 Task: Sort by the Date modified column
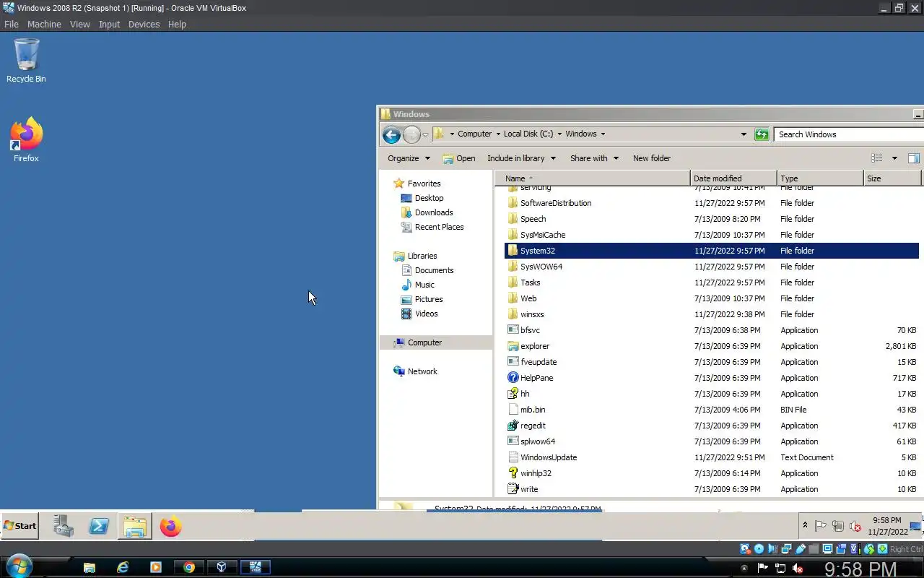point(733,178)
